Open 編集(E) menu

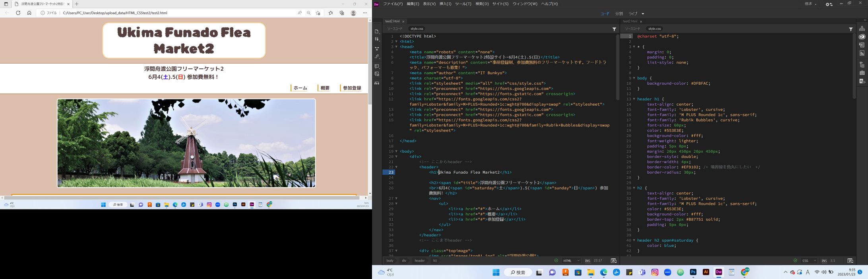click(x=413, y=4)
